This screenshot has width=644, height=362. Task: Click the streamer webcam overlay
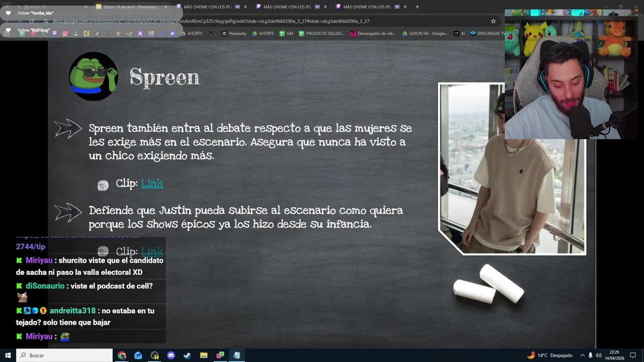[x=571, y=74]
